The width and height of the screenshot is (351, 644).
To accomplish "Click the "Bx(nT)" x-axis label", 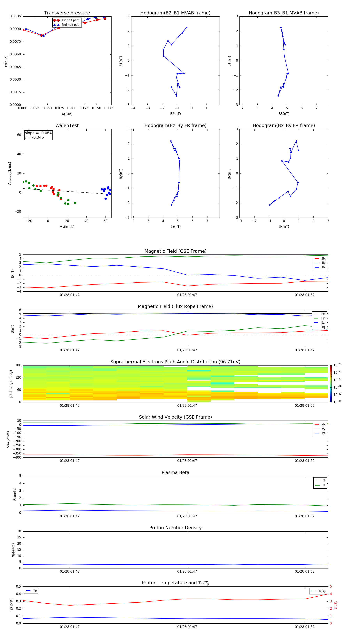I will click(x=284, y=227).
